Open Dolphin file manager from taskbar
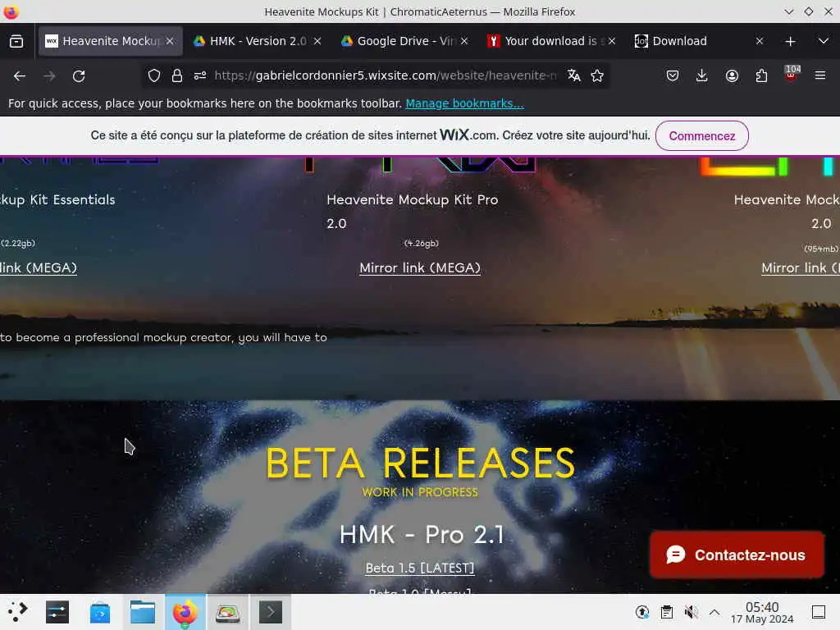 click(x=143, y=612)
